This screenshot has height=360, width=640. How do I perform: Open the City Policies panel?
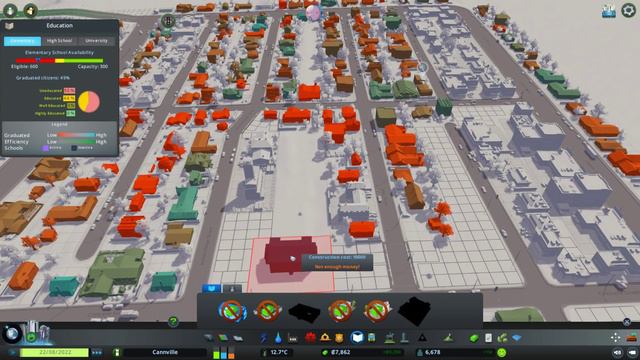click(x=489, y=338)
